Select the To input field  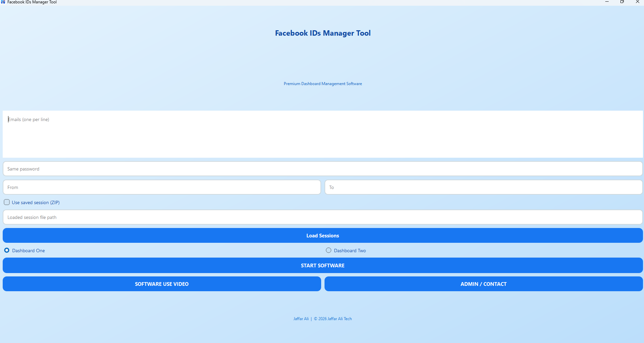coord(483,187)
